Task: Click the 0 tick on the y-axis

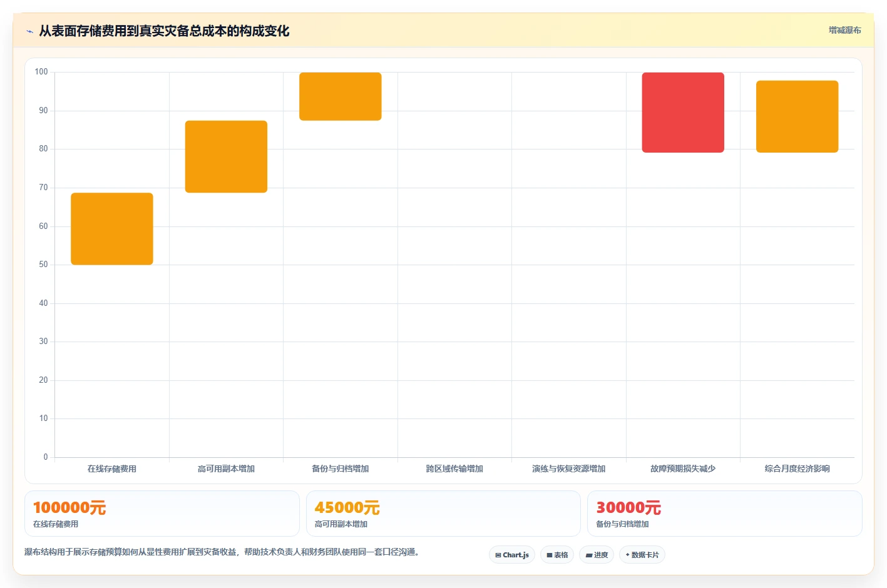Action: point(46,457)
